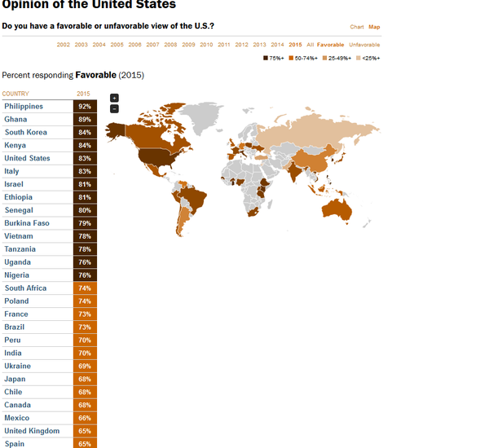This screenshot has width=489, height=448.
Task: Open Ethiopia country link
Action: pyautogui.click(x=19, y=197)
